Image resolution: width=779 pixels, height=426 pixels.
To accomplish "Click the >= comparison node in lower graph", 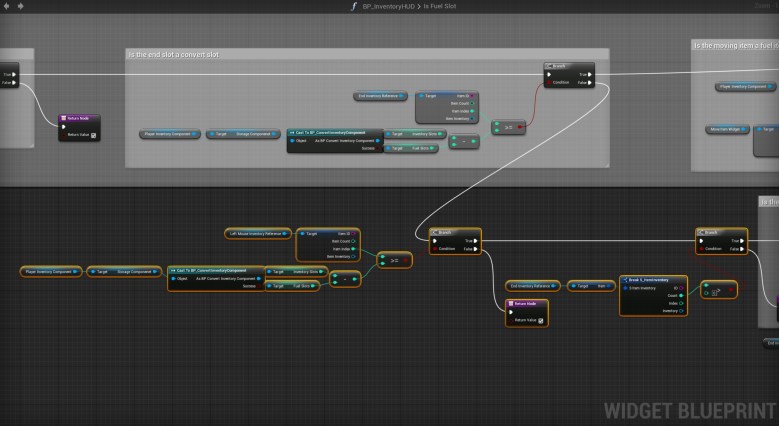I will coord(393,260).
